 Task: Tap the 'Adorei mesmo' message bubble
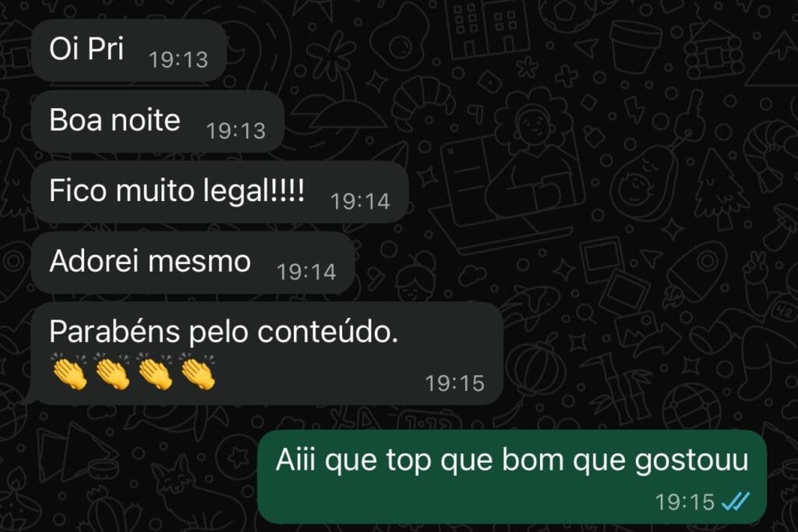(193, 263)
